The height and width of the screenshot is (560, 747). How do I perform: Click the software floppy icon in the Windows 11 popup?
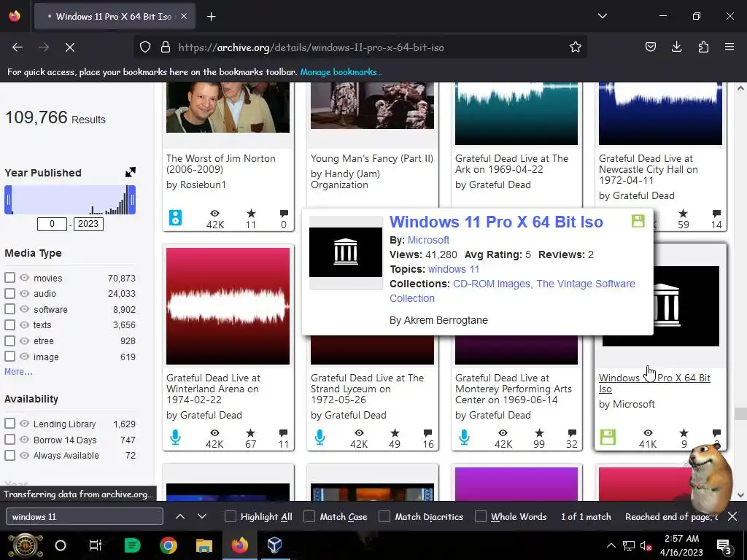(638, 221)
